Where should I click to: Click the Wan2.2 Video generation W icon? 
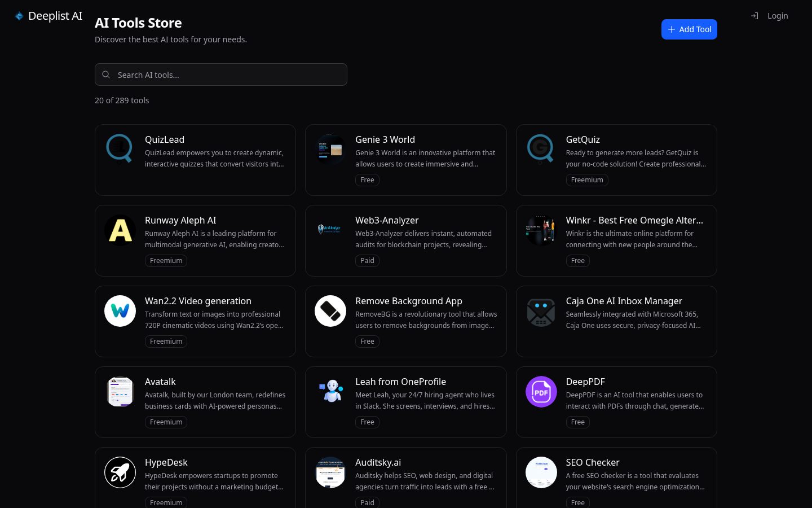[x=120, y=311]
